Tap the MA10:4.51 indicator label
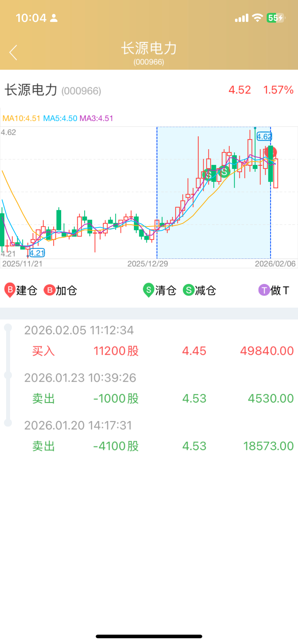Screen dimensions: 298x644 (21, 118)
